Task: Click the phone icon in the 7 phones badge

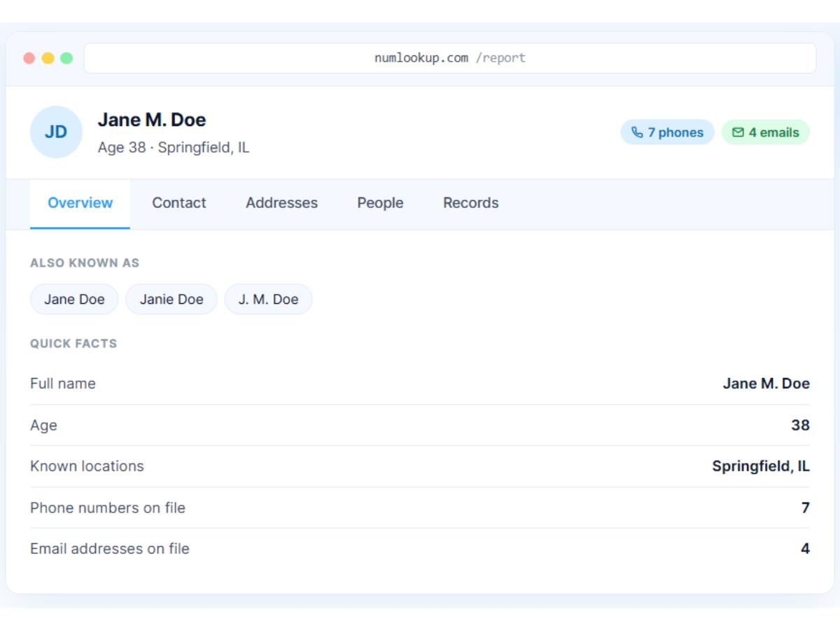Action: [637, 132]
